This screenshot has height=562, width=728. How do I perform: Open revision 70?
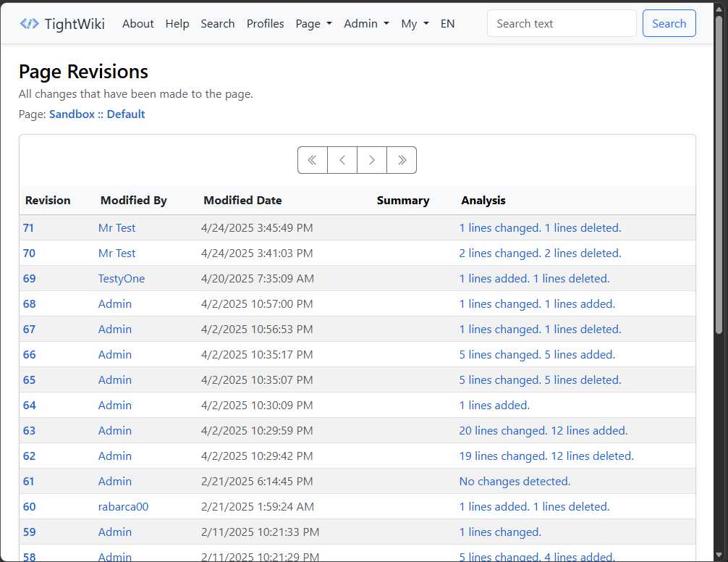[29, 253]
